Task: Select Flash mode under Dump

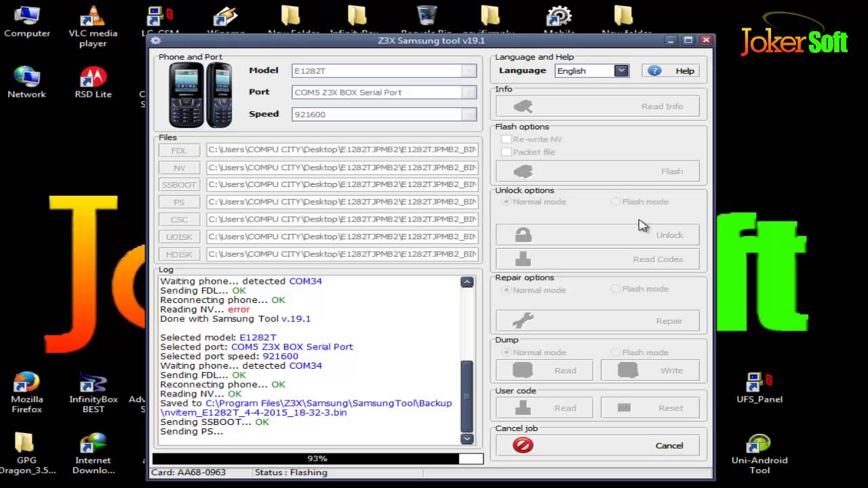Action: point(615,352)
